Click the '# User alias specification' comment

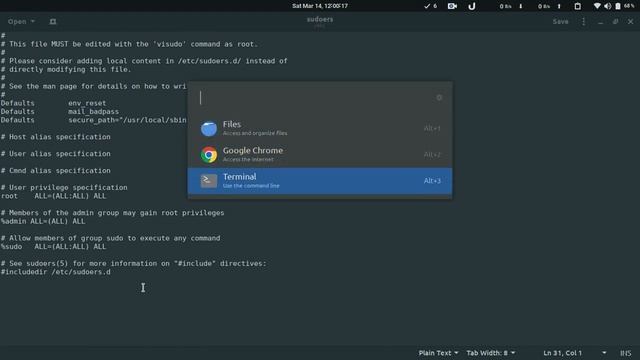56,153
